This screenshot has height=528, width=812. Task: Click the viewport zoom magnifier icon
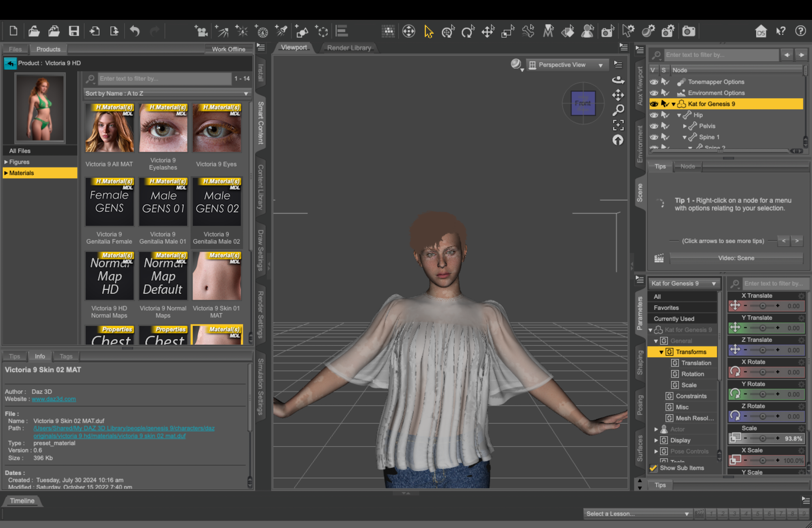[x=618, y=110]
